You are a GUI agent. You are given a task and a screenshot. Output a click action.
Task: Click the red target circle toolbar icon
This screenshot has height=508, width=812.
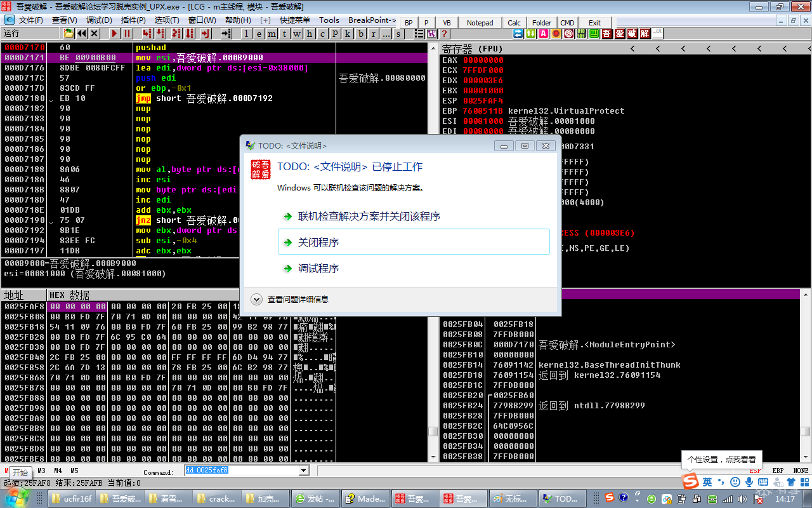(568, 34)
